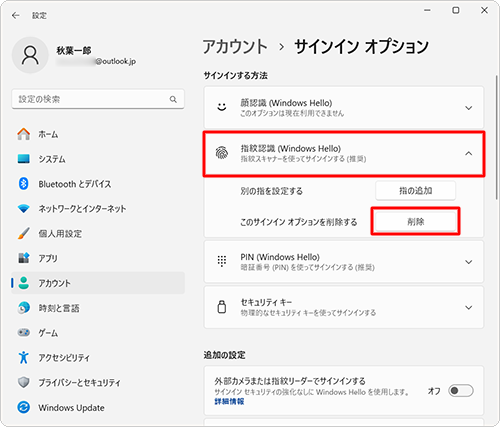Open ゲーム settings category
Viewport: 500px width, 427px height.
[98, 333]
